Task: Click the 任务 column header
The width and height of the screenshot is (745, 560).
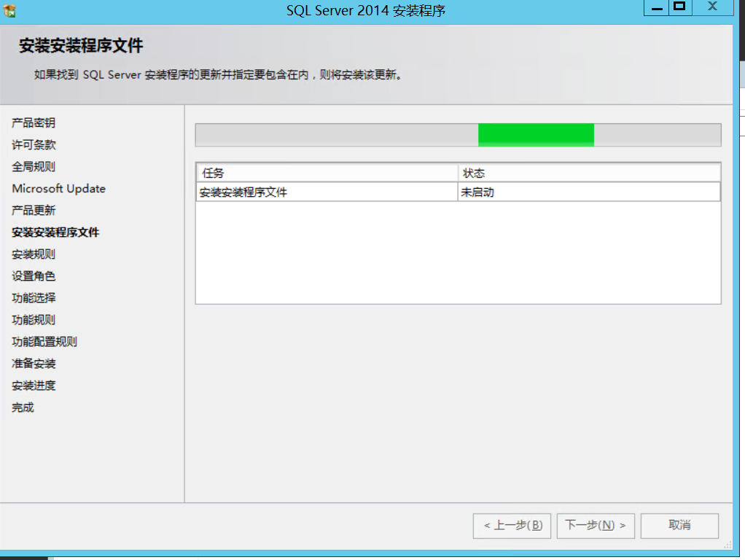Action: 327,173
